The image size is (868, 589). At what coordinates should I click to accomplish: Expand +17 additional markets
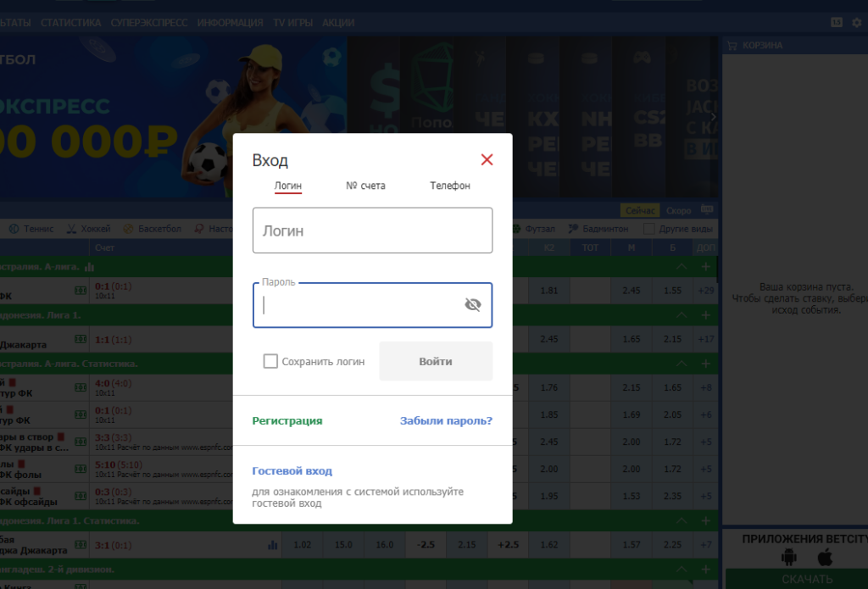706,339
